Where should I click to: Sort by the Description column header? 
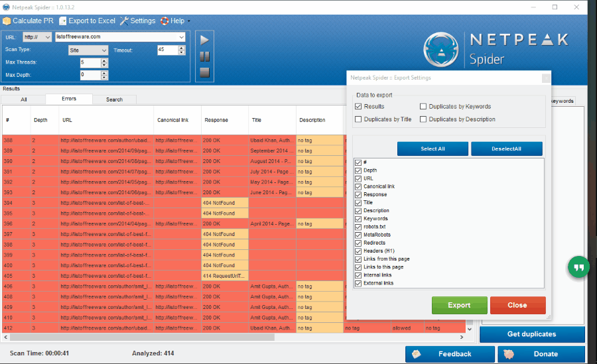tap(320, 120)
